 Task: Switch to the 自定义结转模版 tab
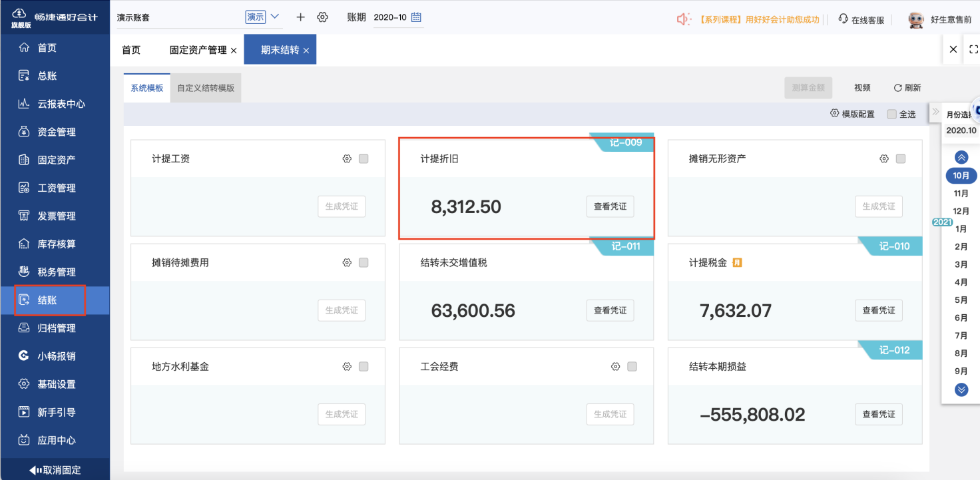point(206,87)
